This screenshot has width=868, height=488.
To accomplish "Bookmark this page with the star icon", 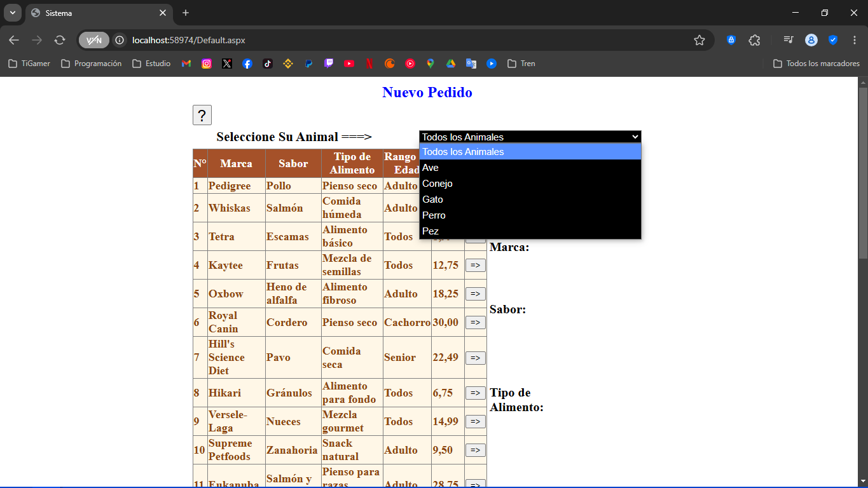I will coord(699,40).
